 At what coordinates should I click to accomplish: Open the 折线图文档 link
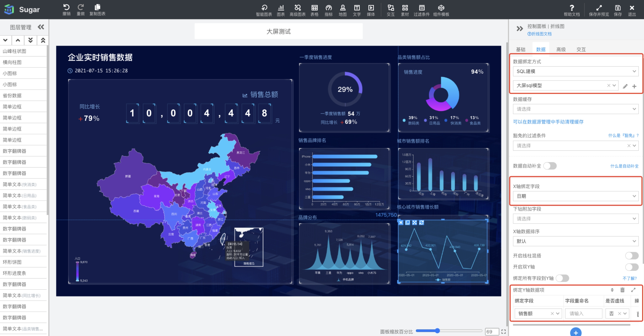(x=540, y=34)
